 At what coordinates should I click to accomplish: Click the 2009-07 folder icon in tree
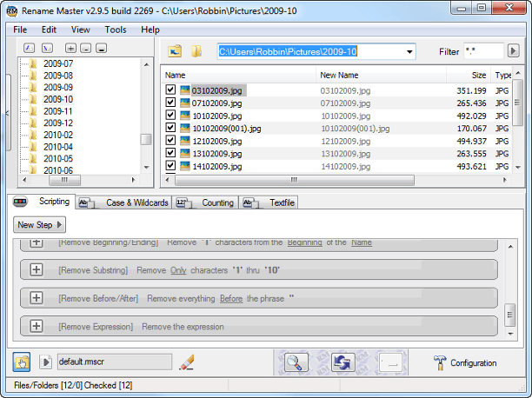33,63
